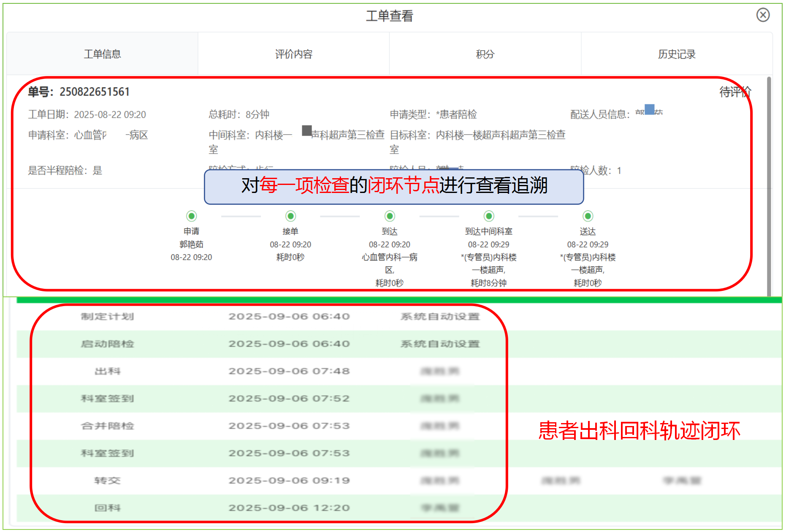Click 心血管内科一病区 text under 到达 step
The height and width of the screenshot is (532, 786).
(x=390, y=263)
